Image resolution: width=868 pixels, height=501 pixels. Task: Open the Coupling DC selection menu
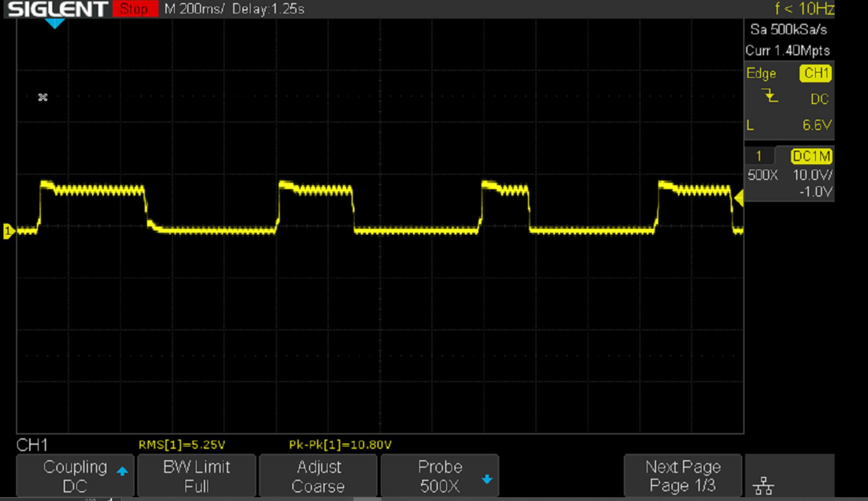tap(75, 476)
